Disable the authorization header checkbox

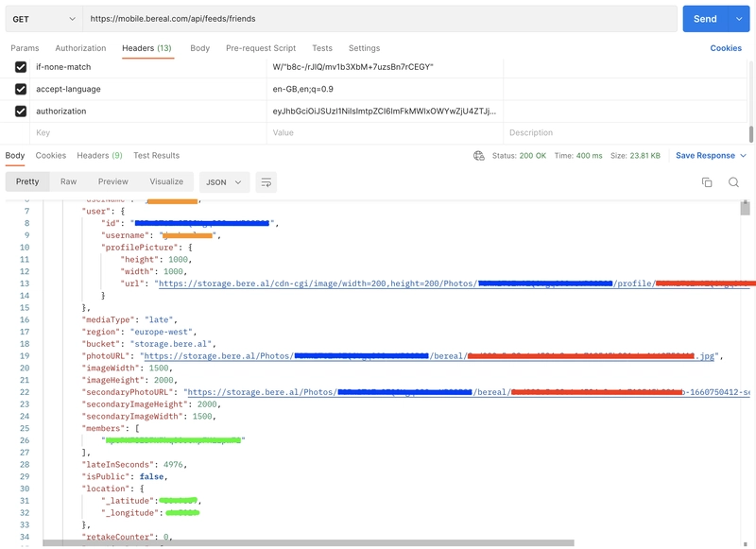(x=21, y=112)
